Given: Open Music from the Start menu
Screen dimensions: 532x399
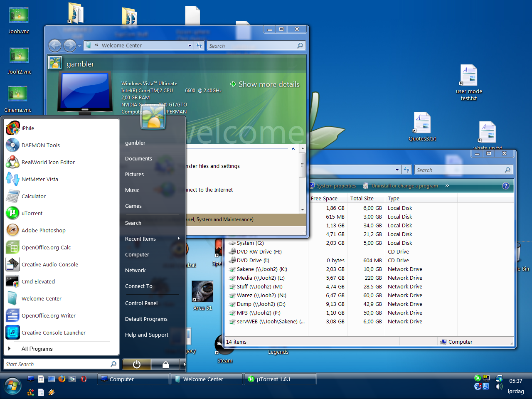Looking at the screenshot, I should click(132, 190).
